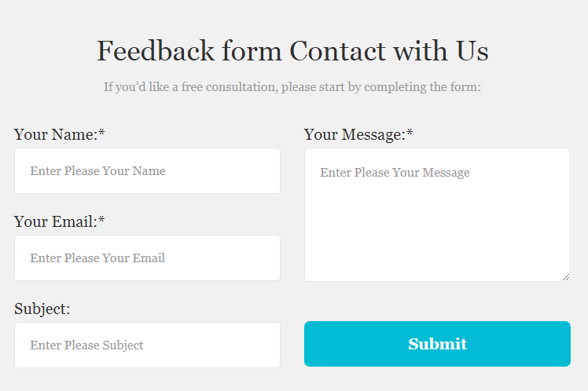Click the 'Contact with Us' heading words

(389, 50)
